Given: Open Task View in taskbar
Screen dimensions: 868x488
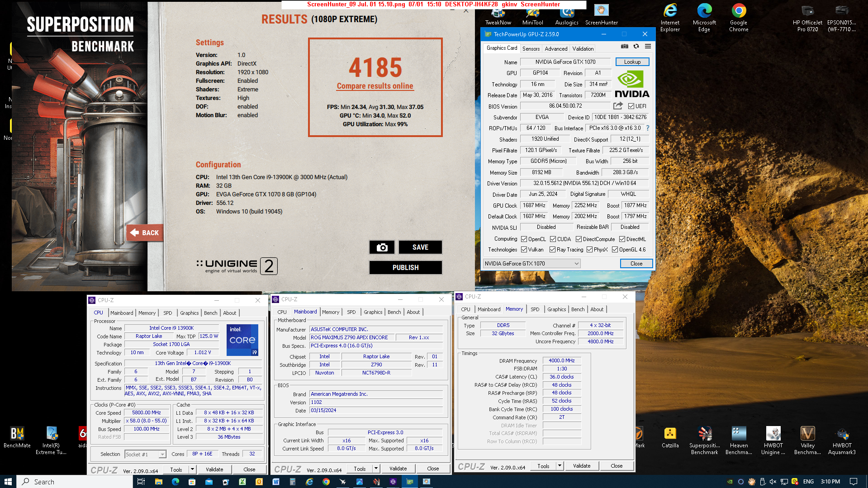Looking at the screenshot, I should pos(141,482).
